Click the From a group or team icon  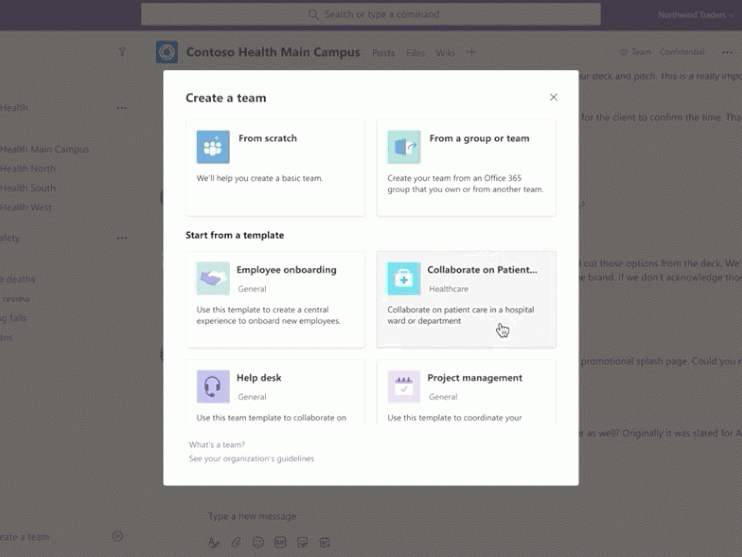[x=404, y=147]
